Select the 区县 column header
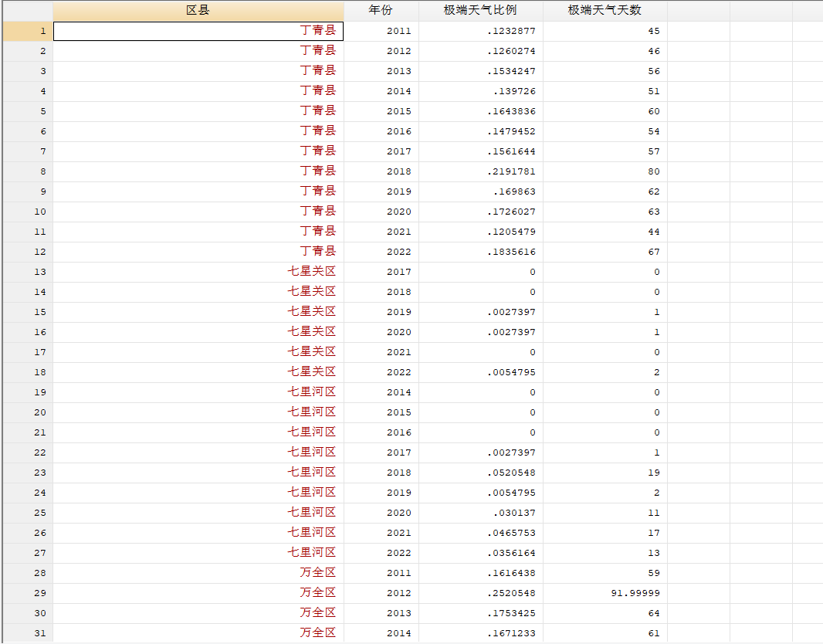The height and width of the screenshot is (644, 823). pos(198,11)
